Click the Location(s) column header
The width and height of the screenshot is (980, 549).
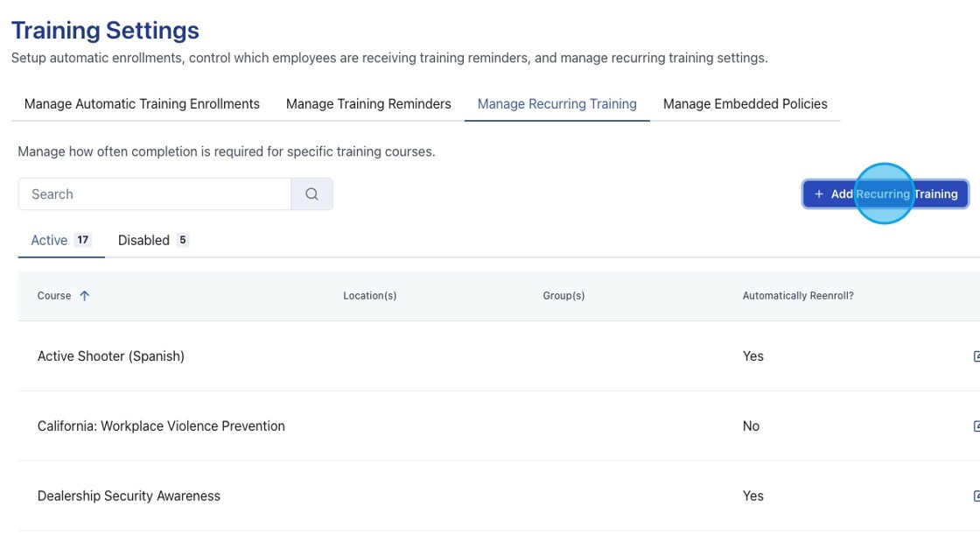pyautogui.click(x=369, y=296)
